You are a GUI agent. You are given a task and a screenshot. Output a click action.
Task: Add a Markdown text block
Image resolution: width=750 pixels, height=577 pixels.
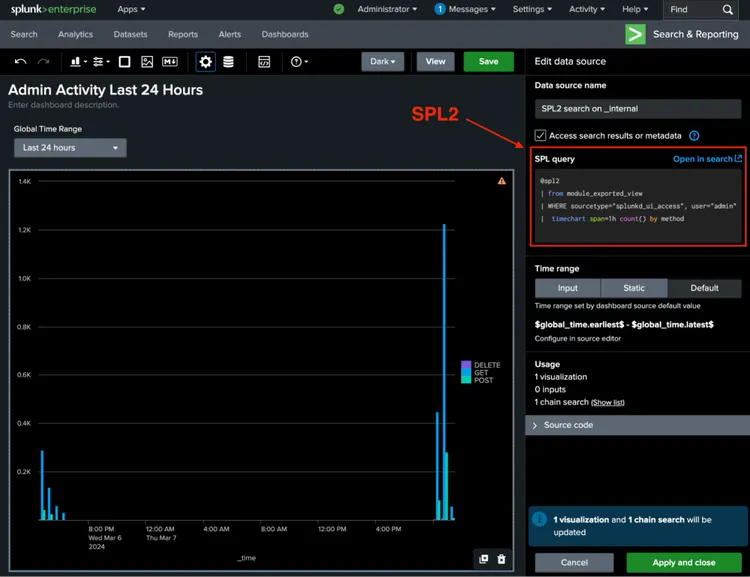(170, 62)
